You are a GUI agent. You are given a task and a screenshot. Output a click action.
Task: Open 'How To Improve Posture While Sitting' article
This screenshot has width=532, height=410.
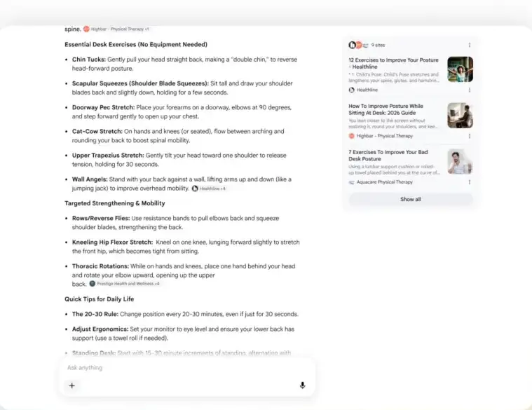point(386,109)
